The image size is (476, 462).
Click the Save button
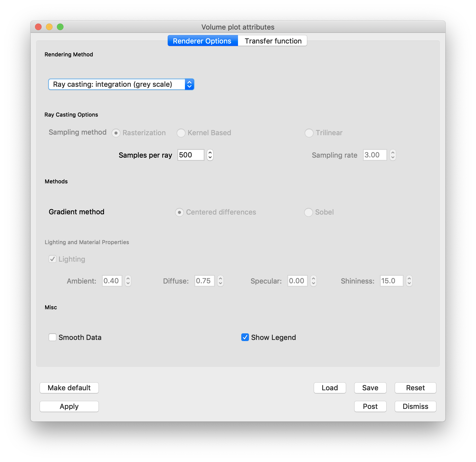(370, 388)
